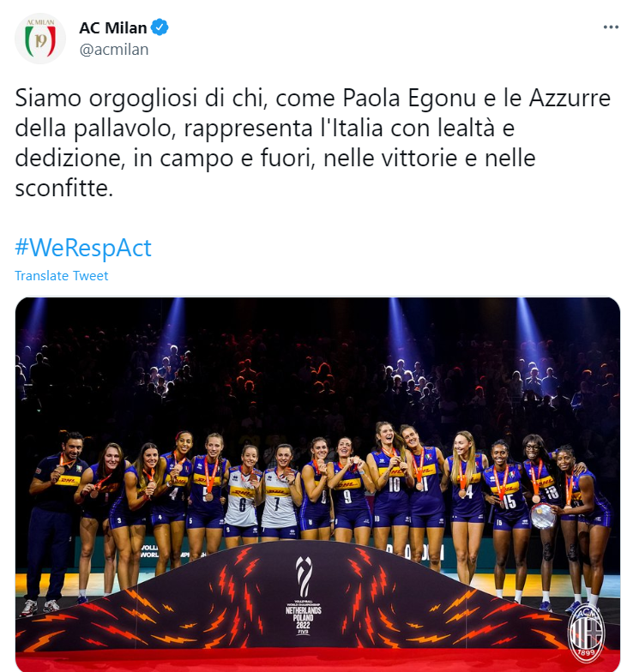Viewport: 621px width, 672px height.
Task: Open the three-dot more options menu
Action: point(611,27)
